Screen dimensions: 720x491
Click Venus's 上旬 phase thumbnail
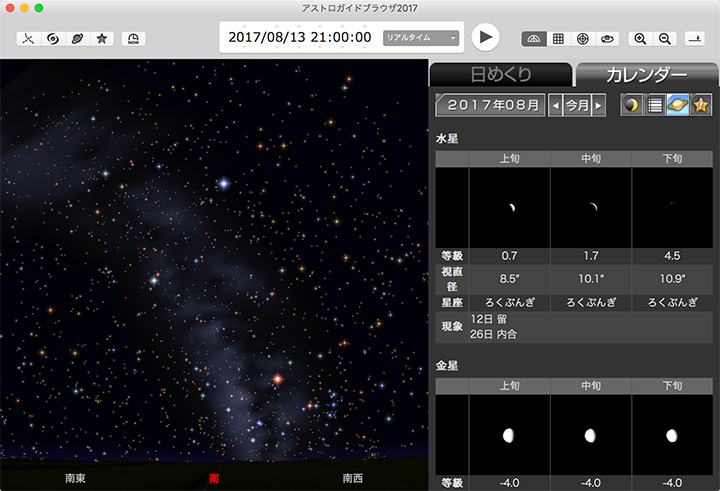tap(510, 435)
